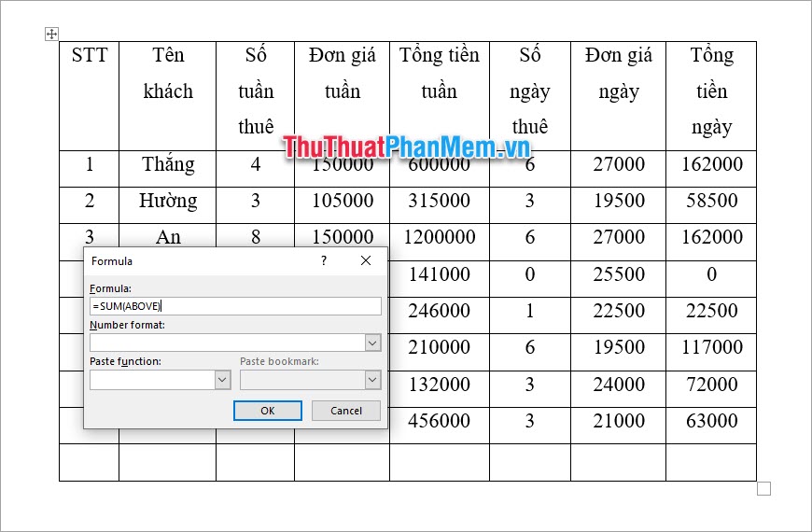Click the total 162000 in An's row
The height and width of the screenshot is (532, 812).
point(711,237)
